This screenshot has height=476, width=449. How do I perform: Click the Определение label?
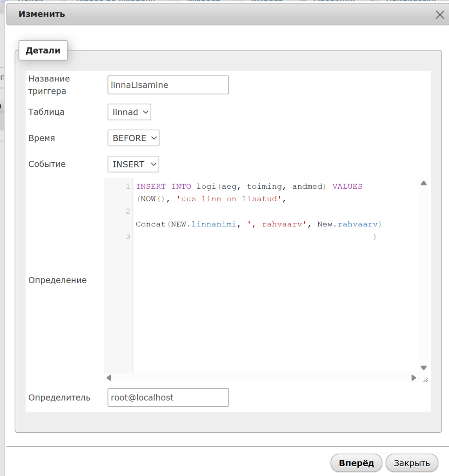(57, 280)
